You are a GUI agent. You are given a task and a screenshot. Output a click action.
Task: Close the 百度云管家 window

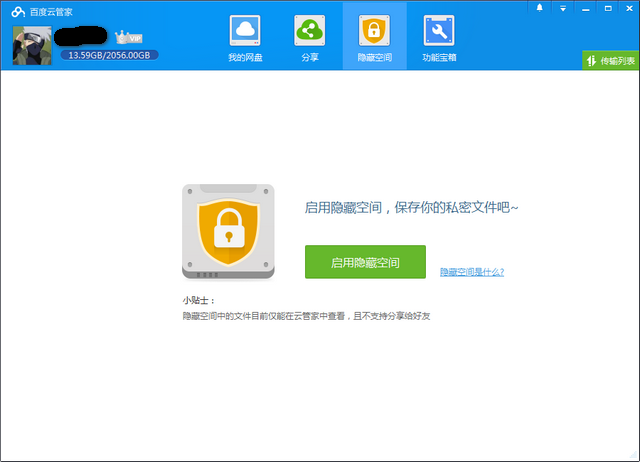tap(629, 8)
